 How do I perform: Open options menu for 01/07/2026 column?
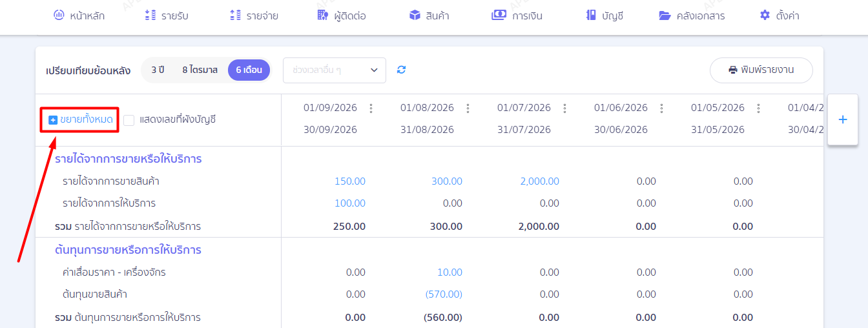point(564,108)
